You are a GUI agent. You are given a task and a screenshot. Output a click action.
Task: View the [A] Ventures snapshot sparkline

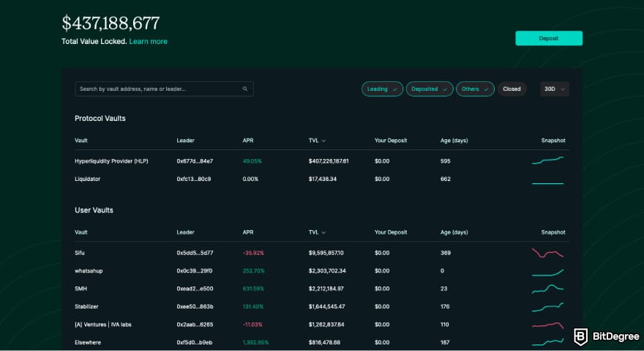[548, 325]
